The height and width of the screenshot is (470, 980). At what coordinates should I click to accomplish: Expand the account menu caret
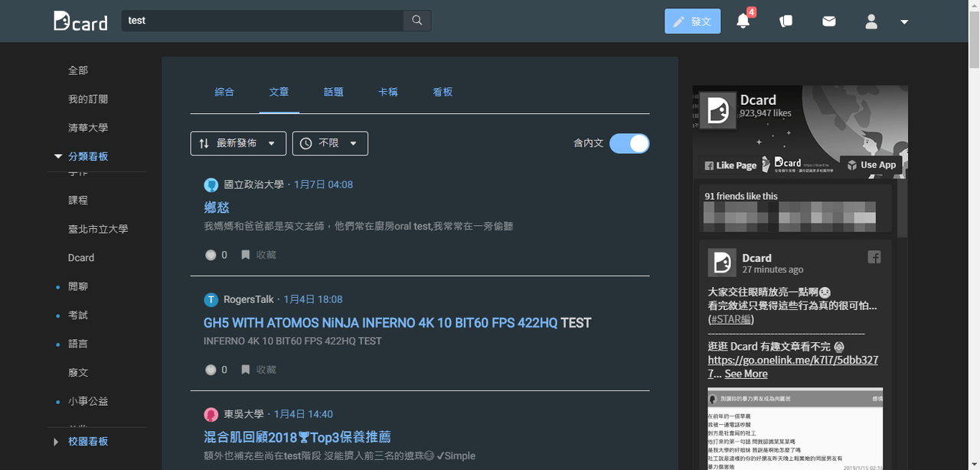[x=904, y=22]
